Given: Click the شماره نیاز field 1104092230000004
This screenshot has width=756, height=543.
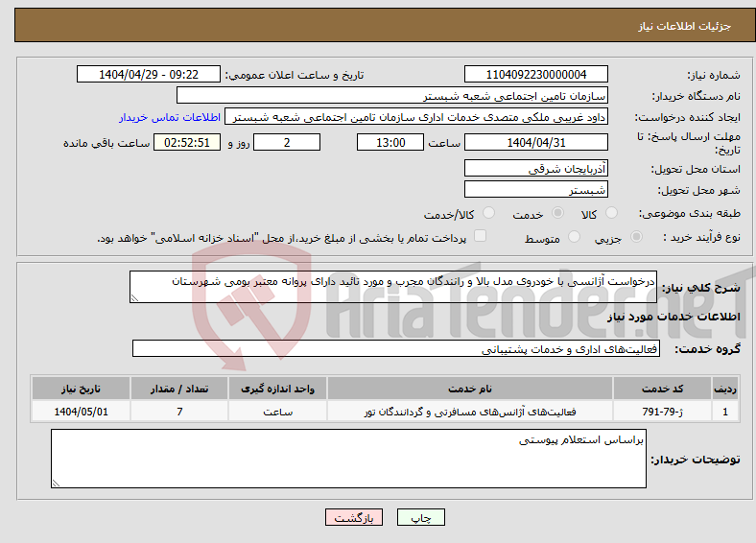Looking at the screenshot, I should tap(536, 74).
